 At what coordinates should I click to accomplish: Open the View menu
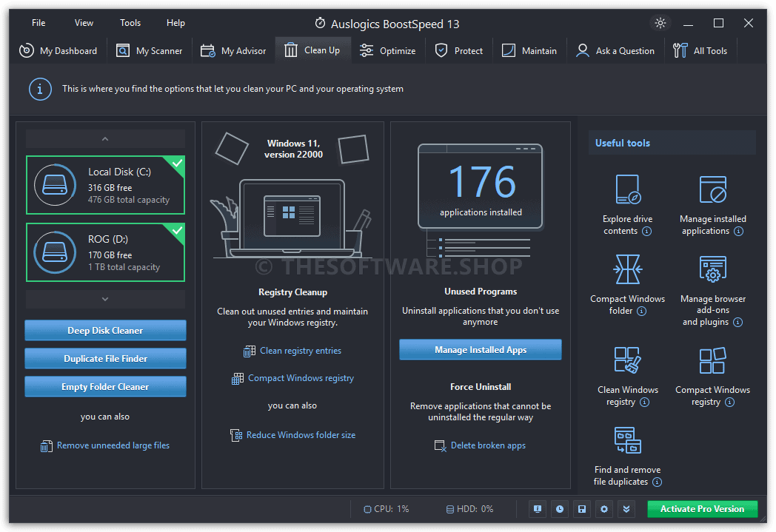(x=84, y=23)
